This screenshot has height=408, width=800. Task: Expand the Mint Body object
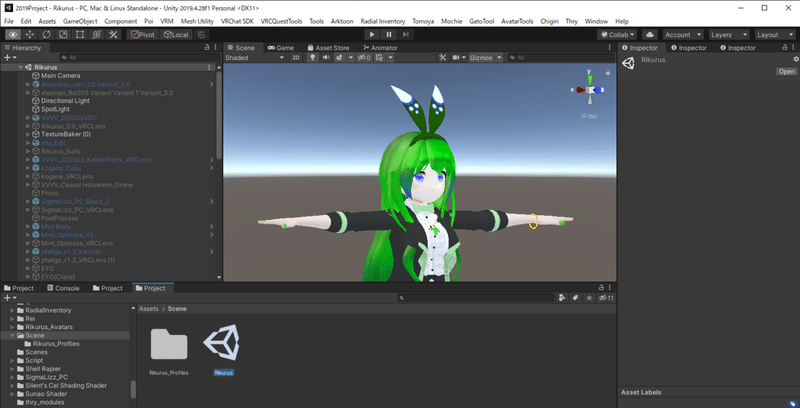coord(28,226)
